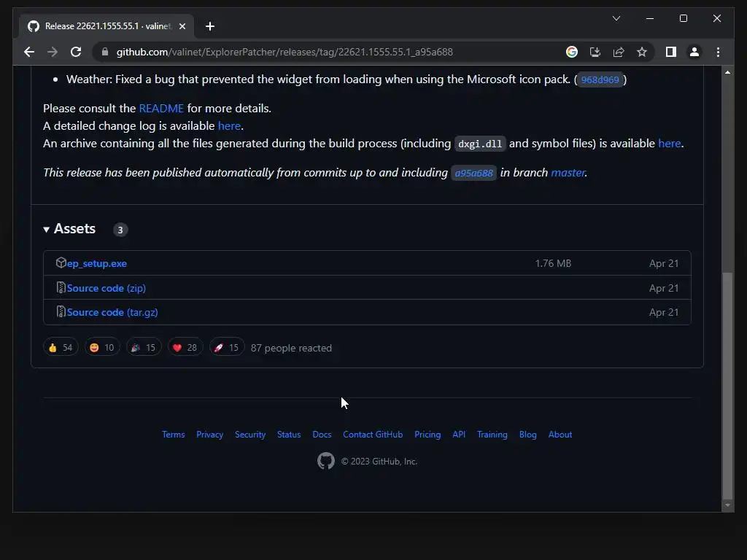747x560 pixels.
Task: Collapse the Assets section
Action: click(x=69, y=229)
